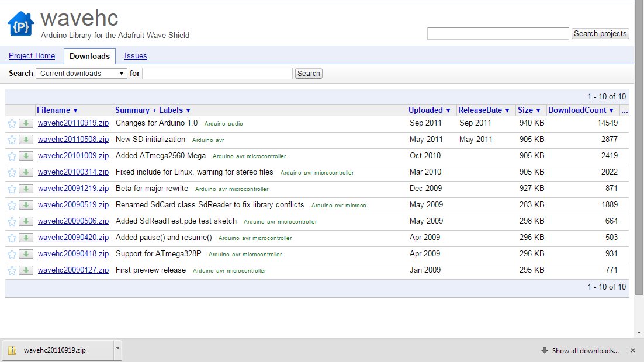Click the Show all downloads link

(585, 350)
